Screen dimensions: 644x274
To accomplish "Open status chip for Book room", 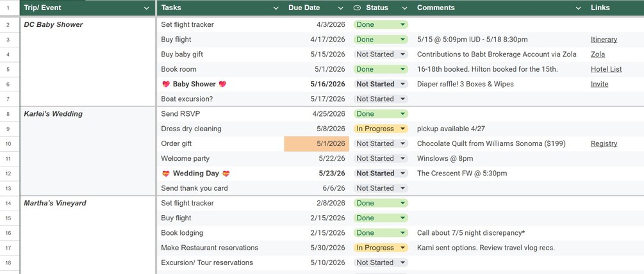I will [381, 69].
